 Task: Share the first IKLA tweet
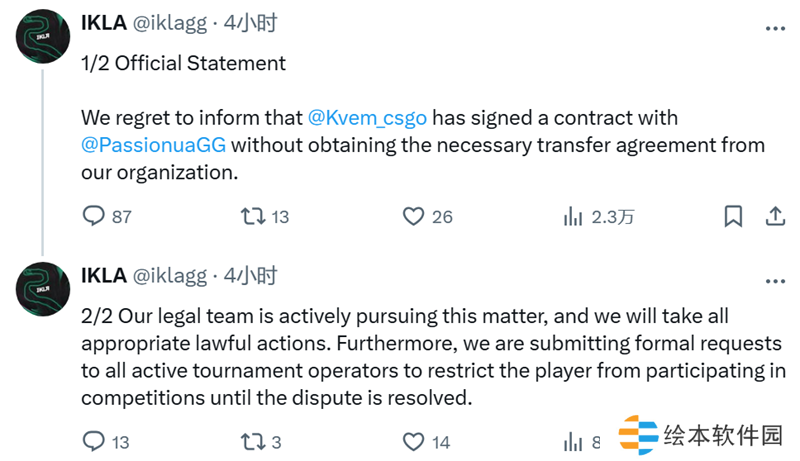774,215
